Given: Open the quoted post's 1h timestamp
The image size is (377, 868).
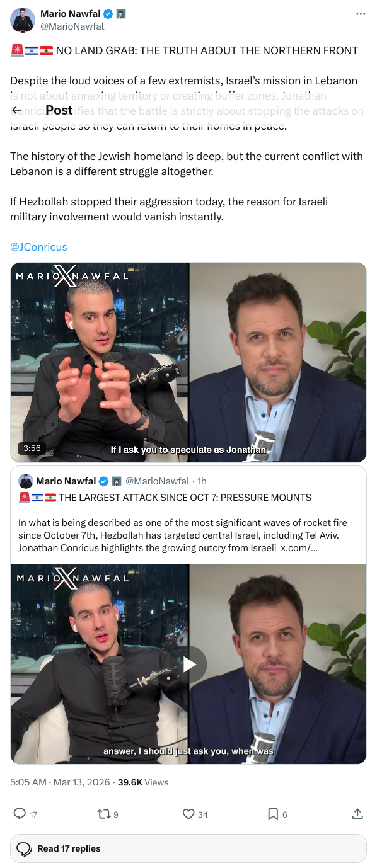Looking at the screenshot, I should coord(202,481).
